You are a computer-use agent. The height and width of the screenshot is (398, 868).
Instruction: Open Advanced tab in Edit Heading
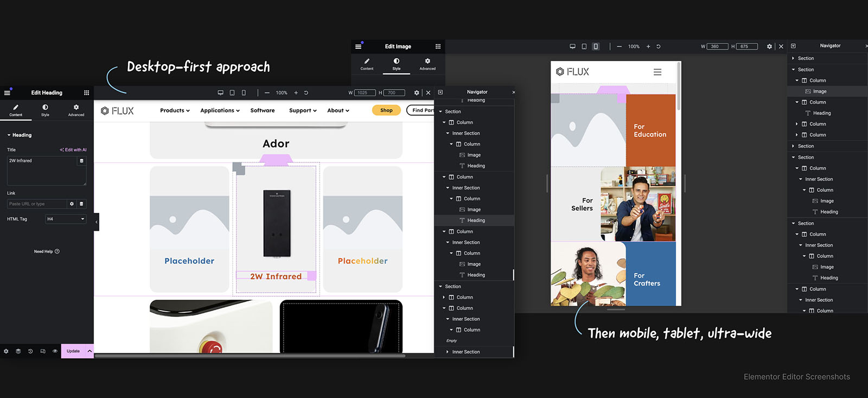(76, 110)
